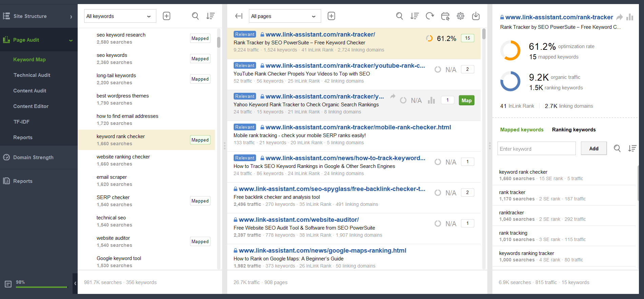Click Mapped badge for keyword rank checker
The image size is (644, 299).
[200, 140]
